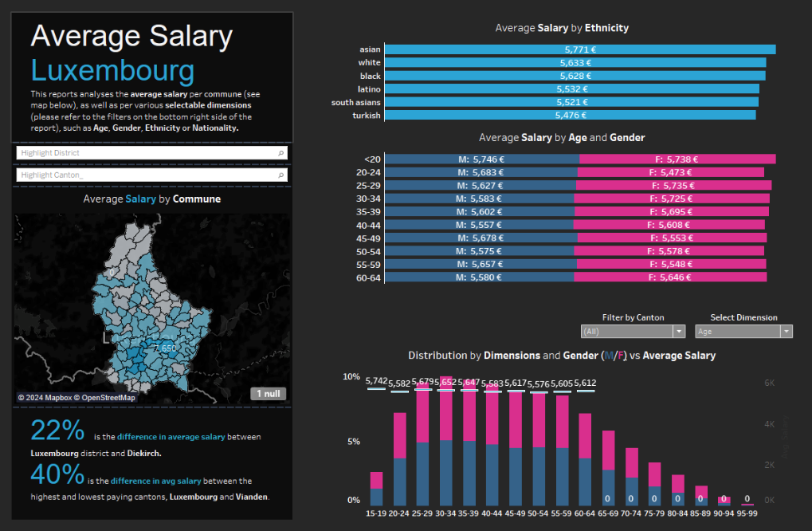Click inside the Highlight District input field

tap(120, 152)
